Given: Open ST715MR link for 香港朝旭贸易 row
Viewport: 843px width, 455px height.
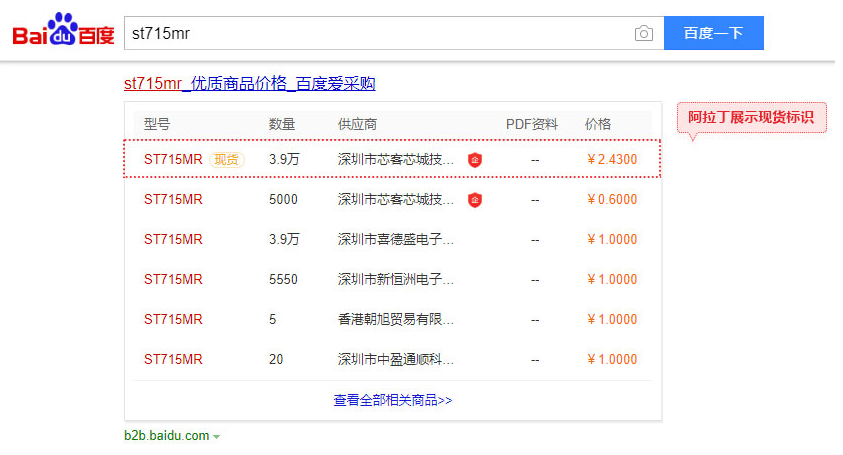Looking at the screenshot, I should pyautogui.click(x=173, y=319).
